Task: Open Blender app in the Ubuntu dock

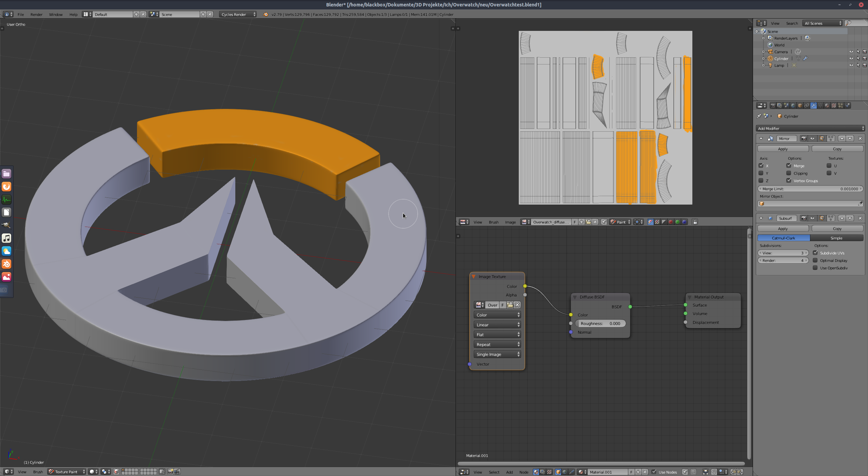Action: pos(6,264)
